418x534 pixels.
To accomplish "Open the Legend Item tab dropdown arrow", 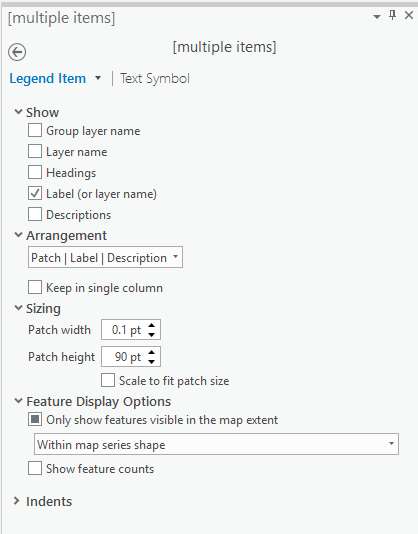I will [x=98, y=78].
